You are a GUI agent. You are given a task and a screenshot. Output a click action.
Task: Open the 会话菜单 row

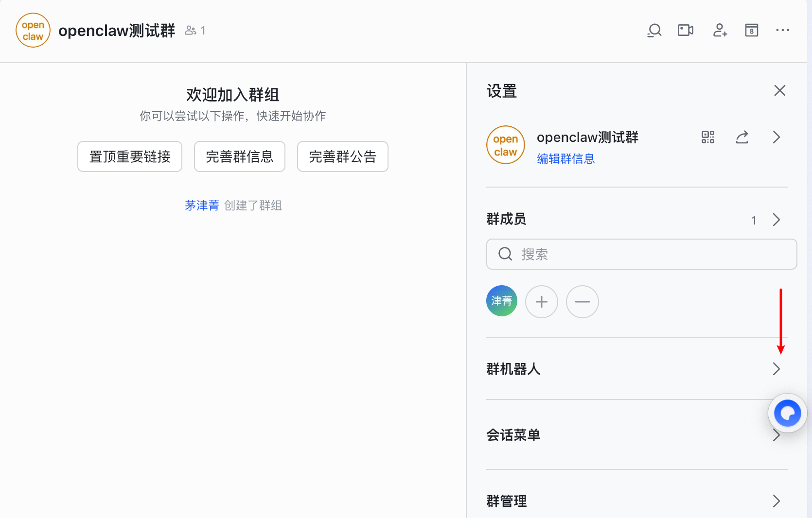(637, 435)
